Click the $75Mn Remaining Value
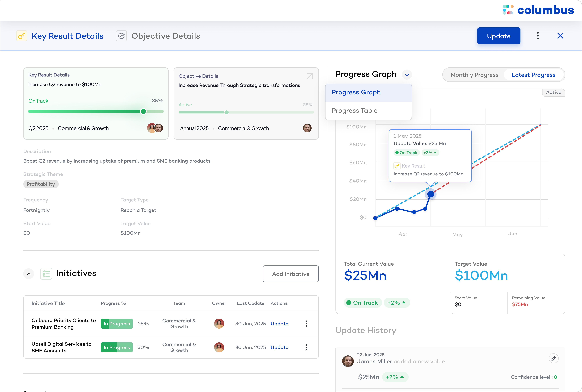The image size is (582, 392). point(520,304)
